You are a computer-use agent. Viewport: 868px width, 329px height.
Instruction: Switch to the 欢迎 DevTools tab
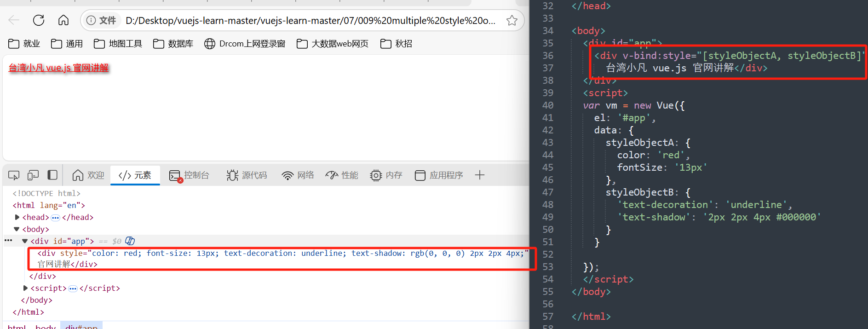[x=88, y=175]
